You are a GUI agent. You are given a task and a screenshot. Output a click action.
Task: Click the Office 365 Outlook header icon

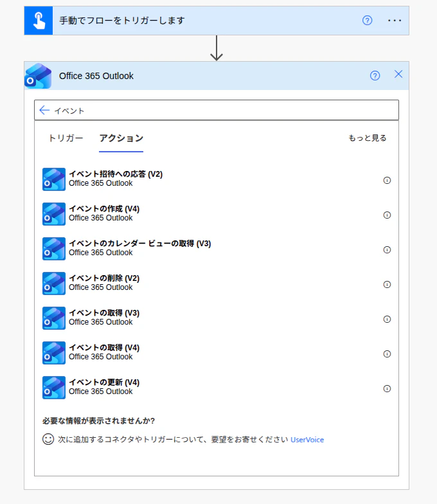39,76
